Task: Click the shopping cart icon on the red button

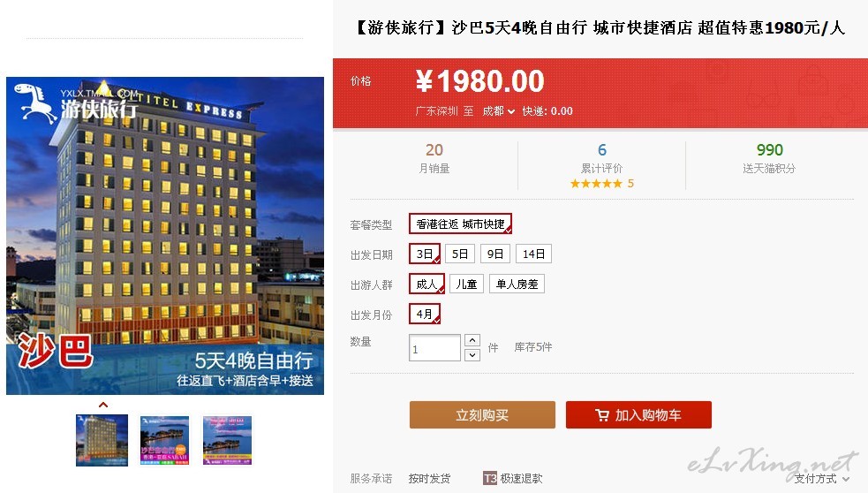Action: tap(602, 415)
